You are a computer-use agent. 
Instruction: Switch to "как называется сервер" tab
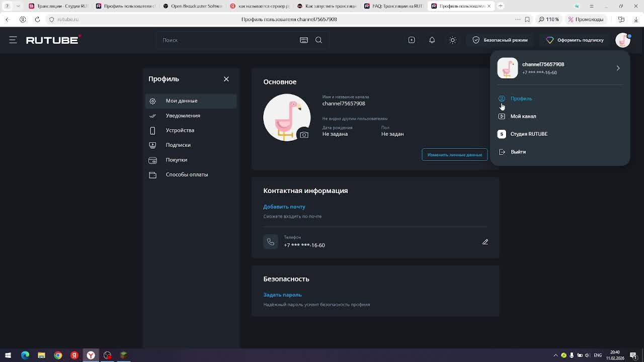(x=260, y=6)
